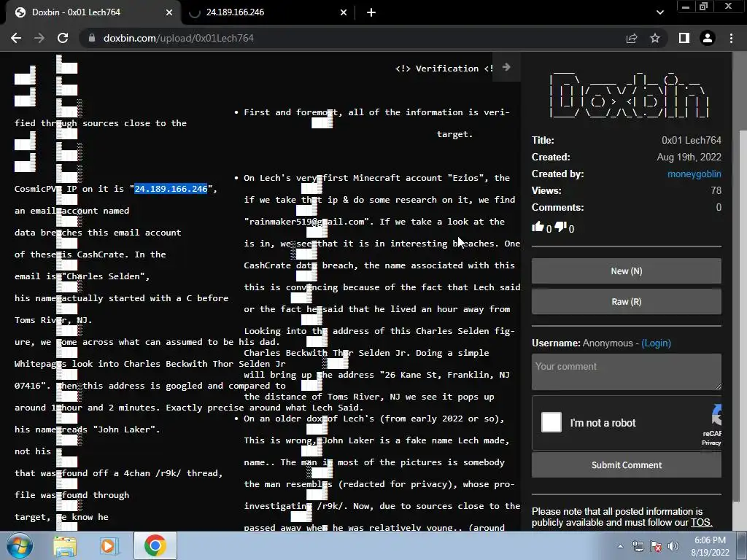Open the Chrome three-dot menu
The height and width of the screenshot is (560, 747).
point(731,38)
